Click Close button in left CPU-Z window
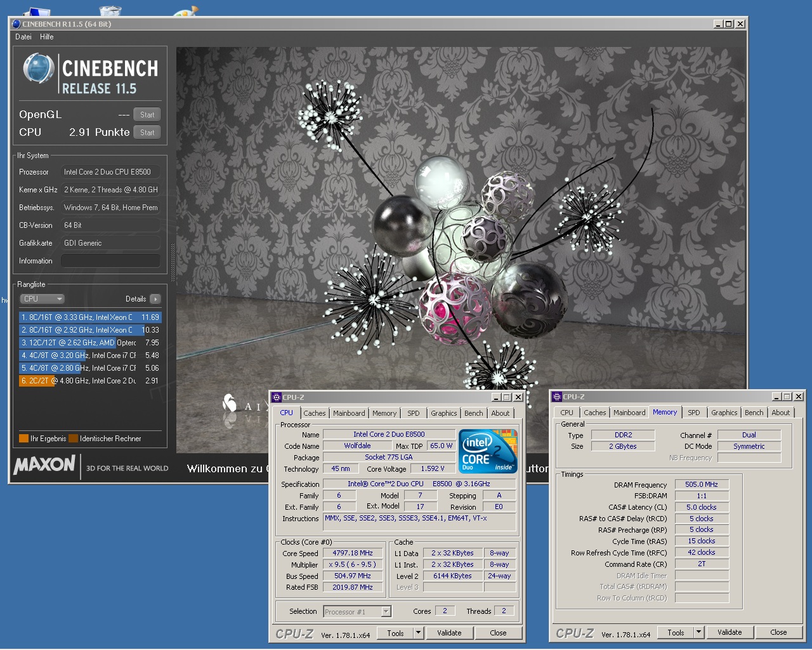The height and width of the screenshot is (650, 812). pyautogui.click(x=498, y=633)
